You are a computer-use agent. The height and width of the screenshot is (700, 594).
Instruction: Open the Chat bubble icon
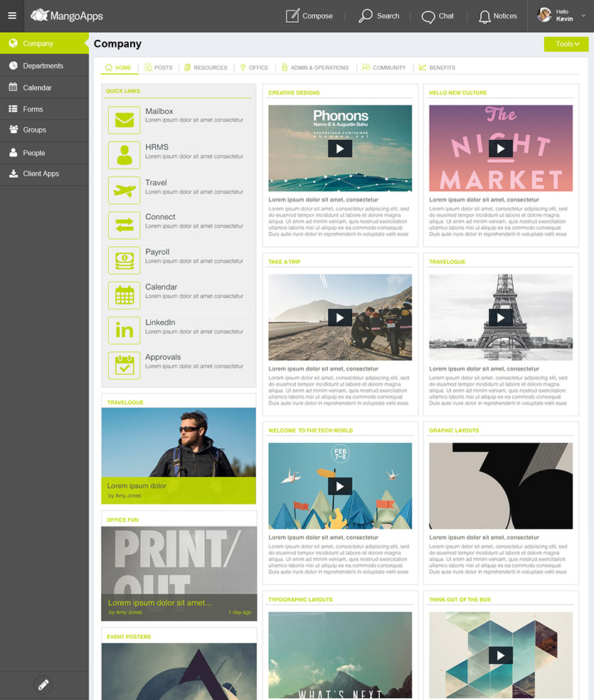coord(428,16)
